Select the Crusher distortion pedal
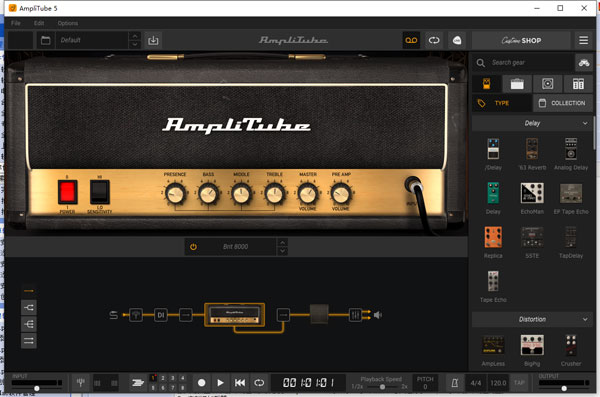Screen dimensions: 600x397 (571, 345)
